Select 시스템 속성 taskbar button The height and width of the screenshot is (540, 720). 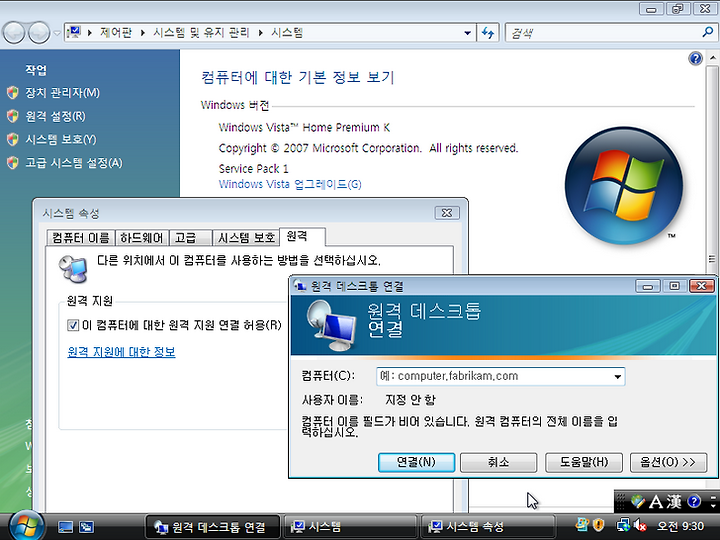point(488,527)
